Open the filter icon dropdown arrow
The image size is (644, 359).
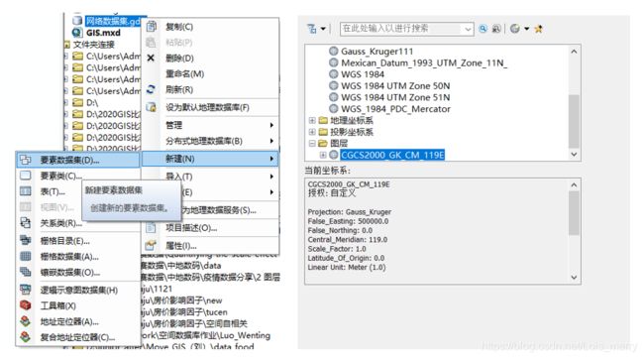tap(323, 29)
